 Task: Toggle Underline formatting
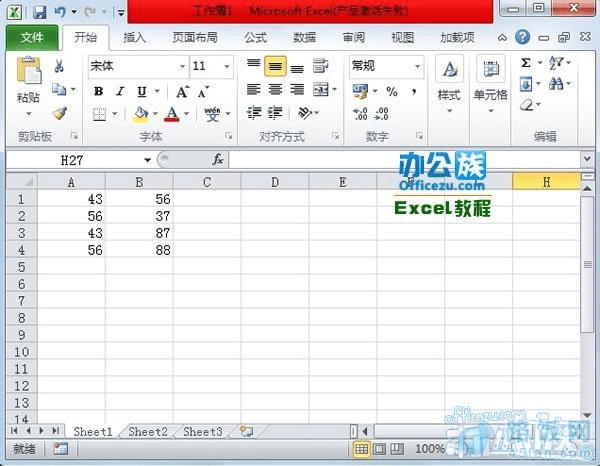pos(142,91)
